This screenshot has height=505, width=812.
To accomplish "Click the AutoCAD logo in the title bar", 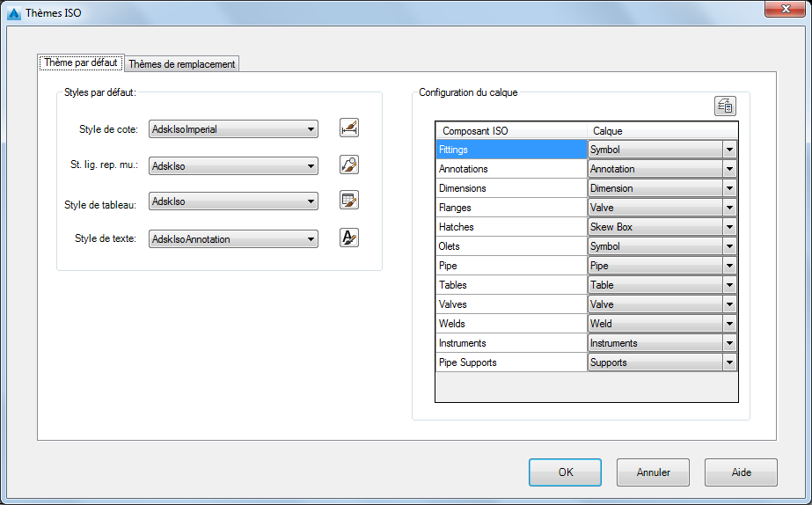I will [14, 13].
